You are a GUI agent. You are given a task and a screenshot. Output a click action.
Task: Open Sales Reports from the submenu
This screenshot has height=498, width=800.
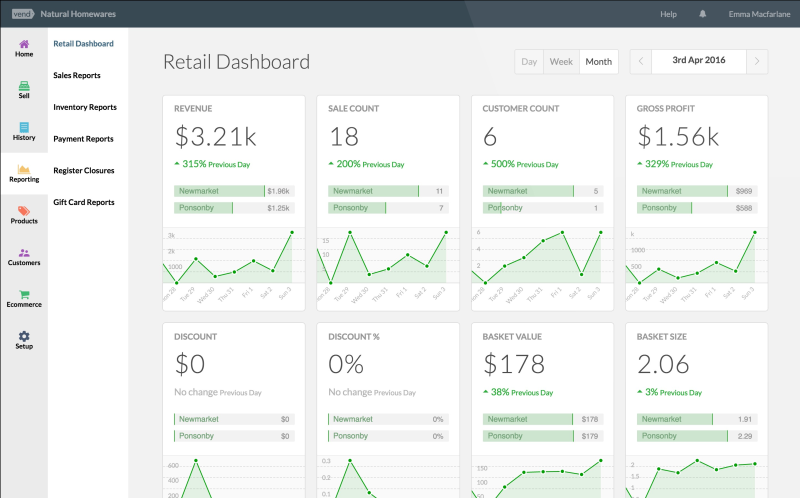(77, 75)
